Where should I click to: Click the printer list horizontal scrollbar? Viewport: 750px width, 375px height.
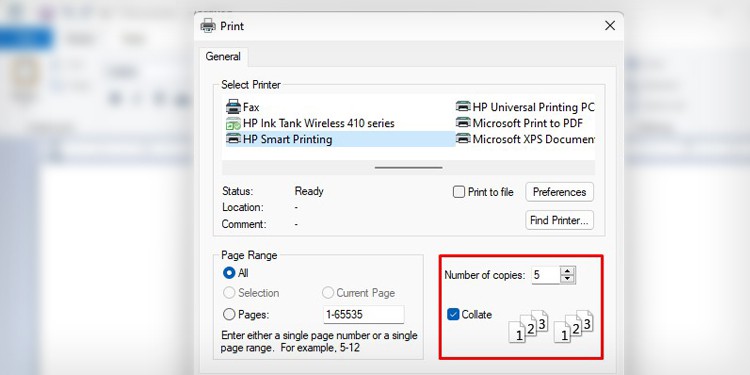click(408, 168)
